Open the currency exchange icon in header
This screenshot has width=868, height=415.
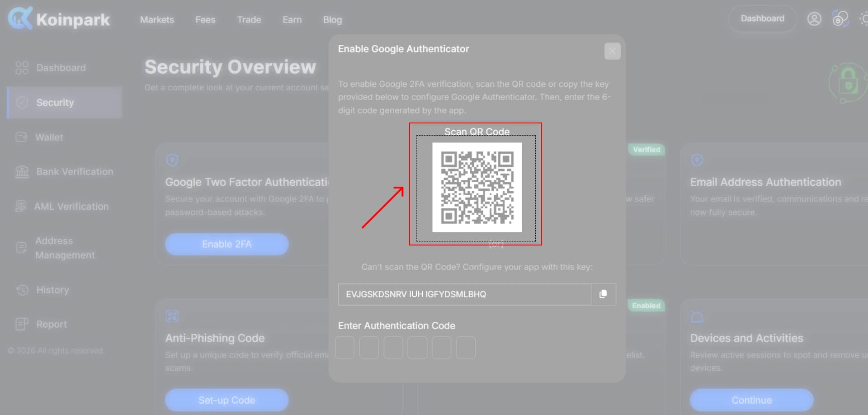click(840, 19)
